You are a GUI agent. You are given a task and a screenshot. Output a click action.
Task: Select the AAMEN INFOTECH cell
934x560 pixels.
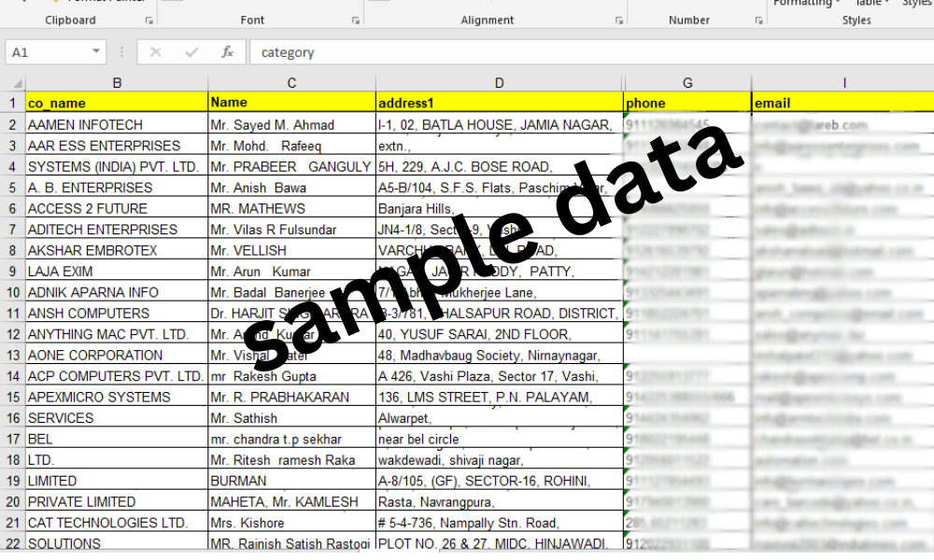pos(117,124)
